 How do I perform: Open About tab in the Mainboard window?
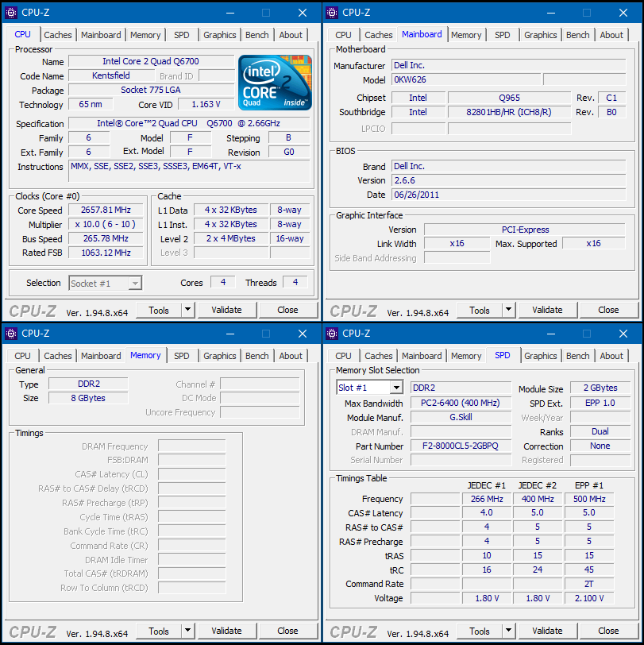click(x=611, y=35)
